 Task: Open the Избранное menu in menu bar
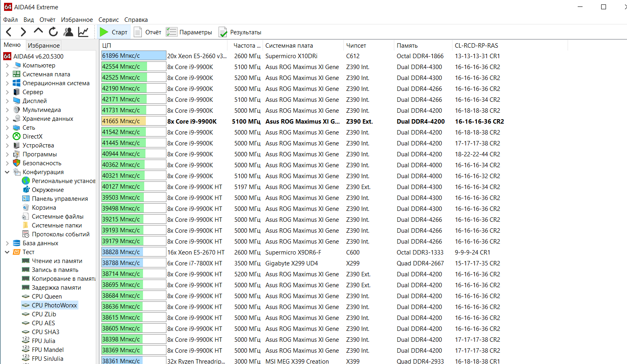77,19
